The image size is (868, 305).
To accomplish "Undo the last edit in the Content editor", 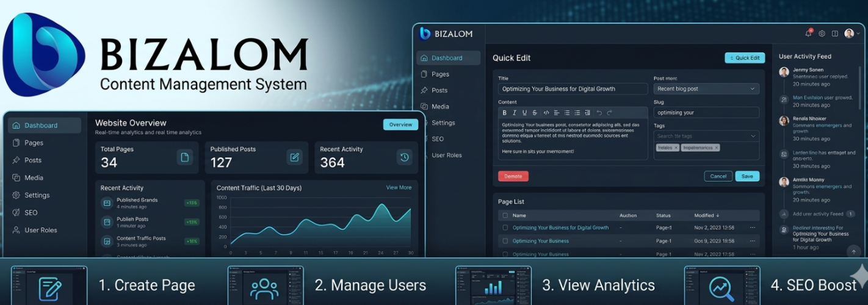I will point(599,113).
